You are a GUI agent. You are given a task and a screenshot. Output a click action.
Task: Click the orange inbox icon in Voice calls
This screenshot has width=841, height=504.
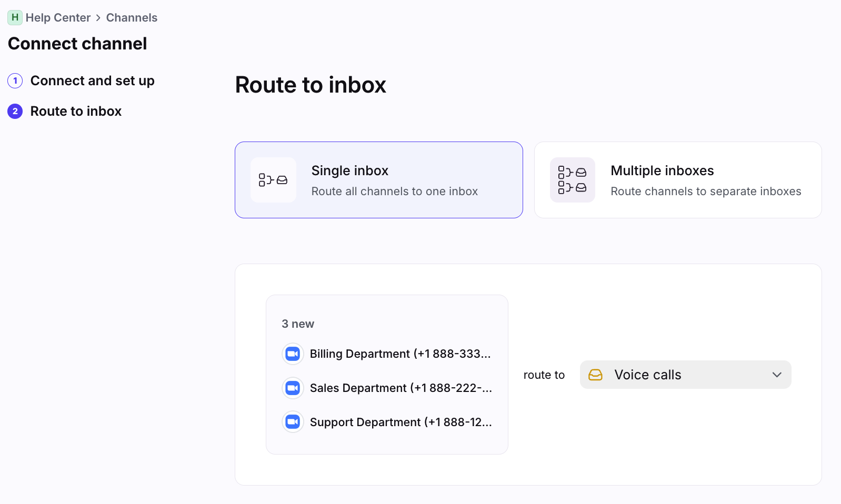(x=595, y=375)
